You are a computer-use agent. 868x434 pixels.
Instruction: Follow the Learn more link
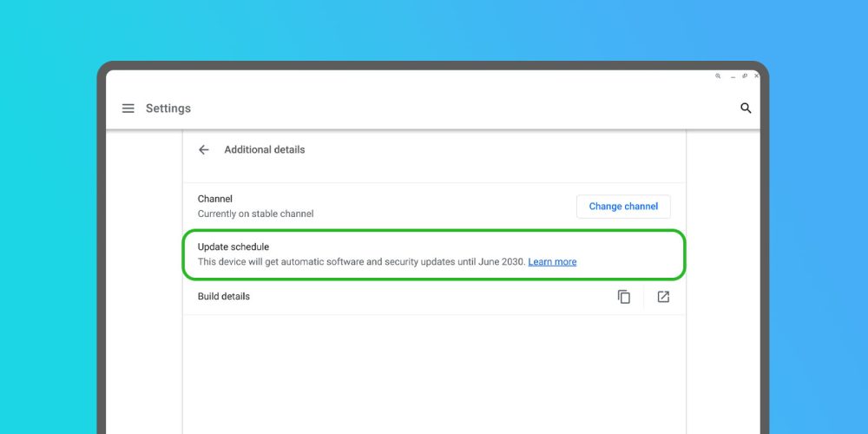552,262
